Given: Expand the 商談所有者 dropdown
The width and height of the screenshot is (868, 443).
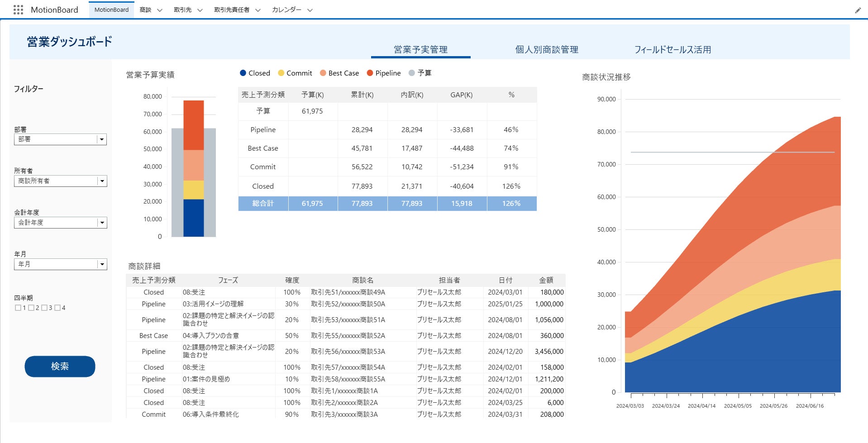Looking at the screenshot, I should coord(102,181).
